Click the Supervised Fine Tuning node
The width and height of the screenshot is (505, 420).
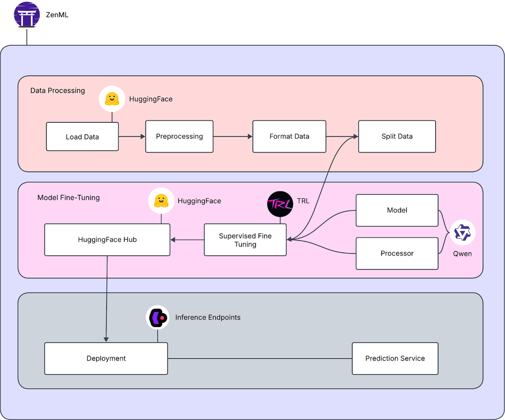pyautogui.click(x=245, y=240)
